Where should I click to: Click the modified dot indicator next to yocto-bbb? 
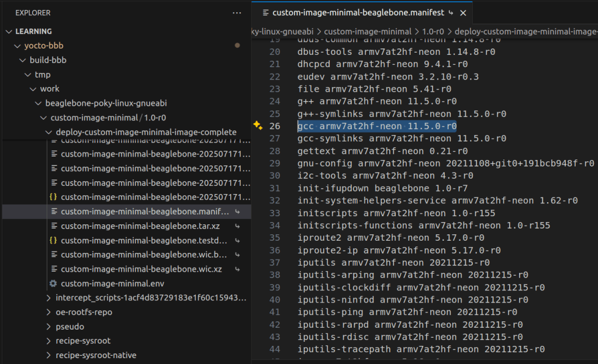[237, 46]
